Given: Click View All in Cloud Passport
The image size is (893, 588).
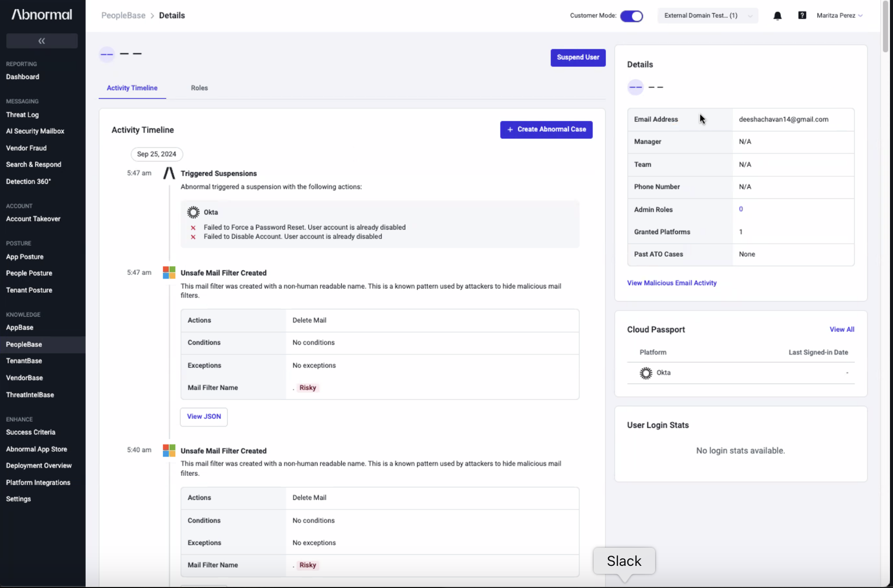Looking at the screenshot, I should (841, 329).
